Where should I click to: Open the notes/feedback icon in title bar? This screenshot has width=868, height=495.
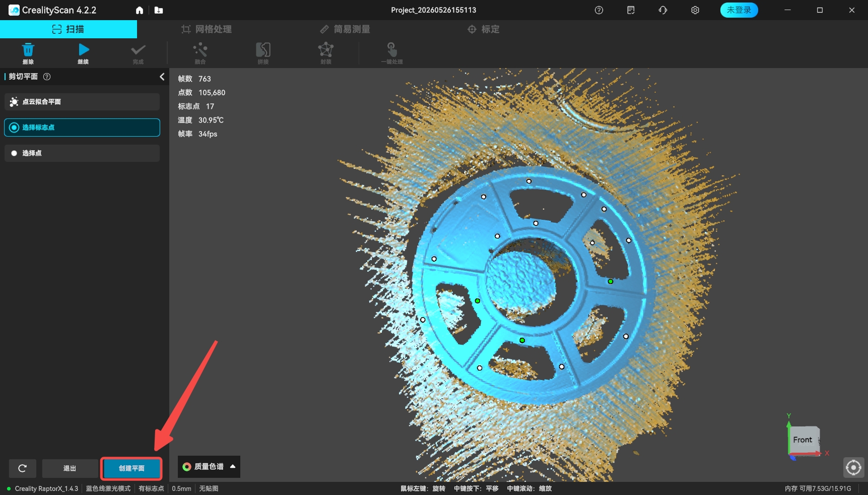pyautogui.click(x=631, y=10)
